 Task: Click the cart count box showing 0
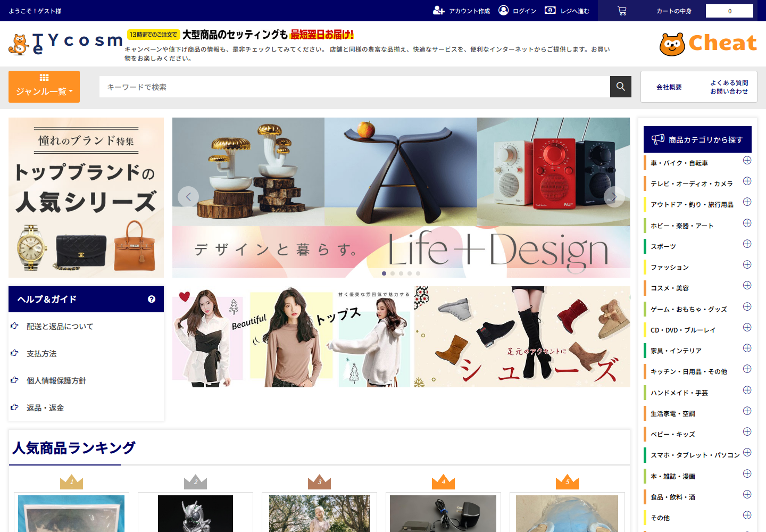click(x=729, y=11)
